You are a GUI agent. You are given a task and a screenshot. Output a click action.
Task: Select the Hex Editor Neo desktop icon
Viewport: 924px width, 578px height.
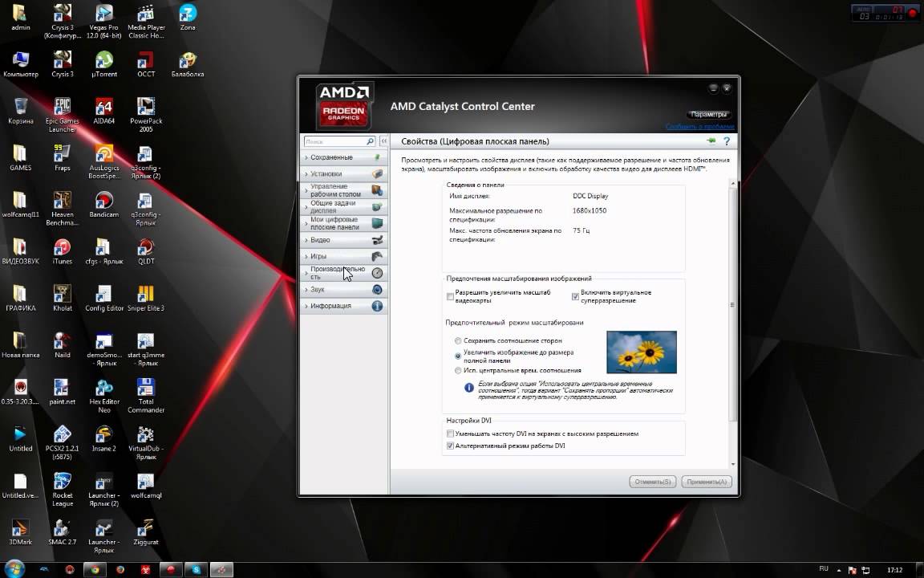(103, 395)
